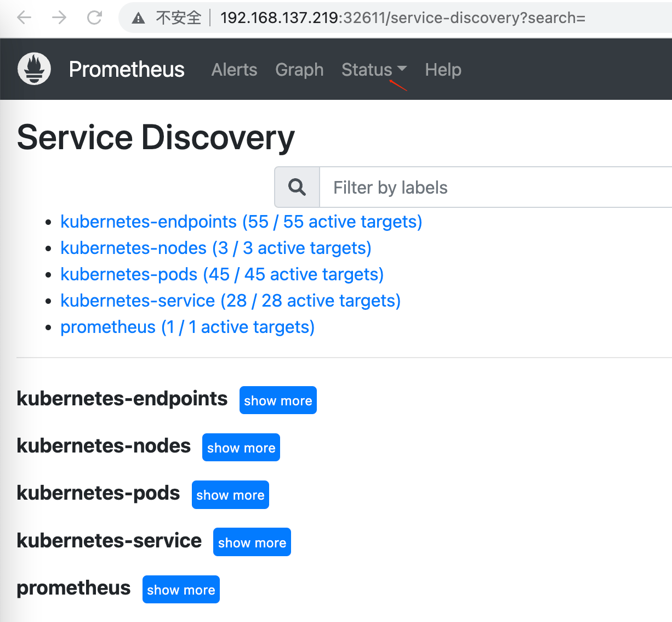Follow the kubernetes-pods (45 / 45) link
Image resolution: width=672 pixels, height=622 pixels.
click(222, 274)
